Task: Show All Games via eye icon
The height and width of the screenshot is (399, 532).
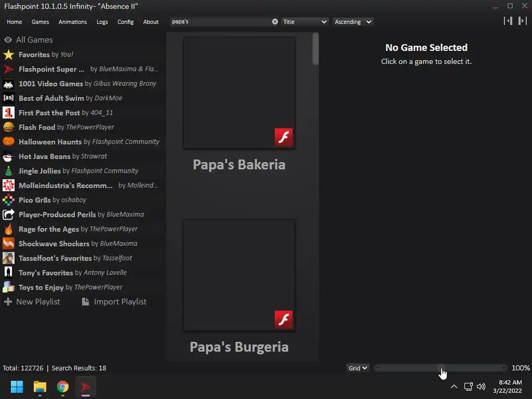Action: 8,40
